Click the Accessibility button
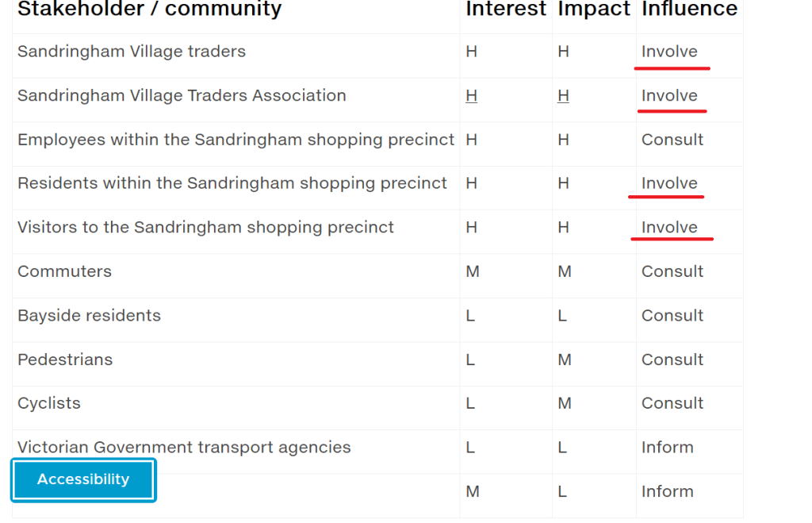This screenshot has height=523, width=812. tap(83, 479)
